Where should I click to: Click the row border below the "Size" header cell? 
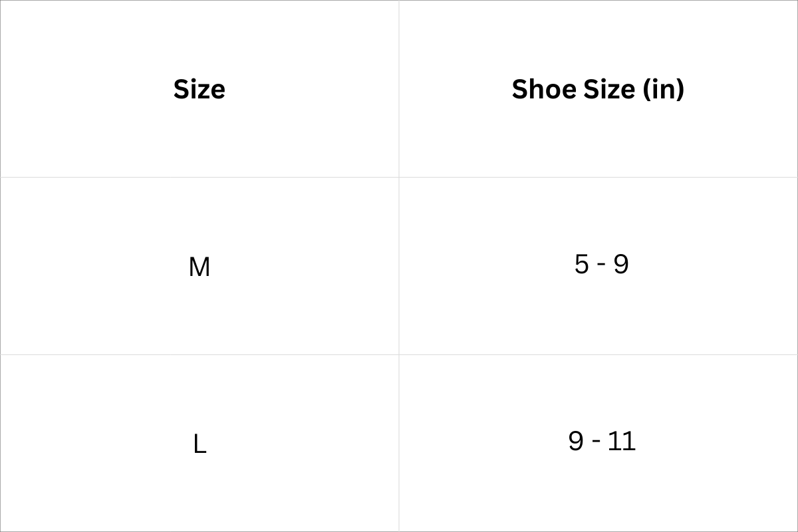point(199,178)
